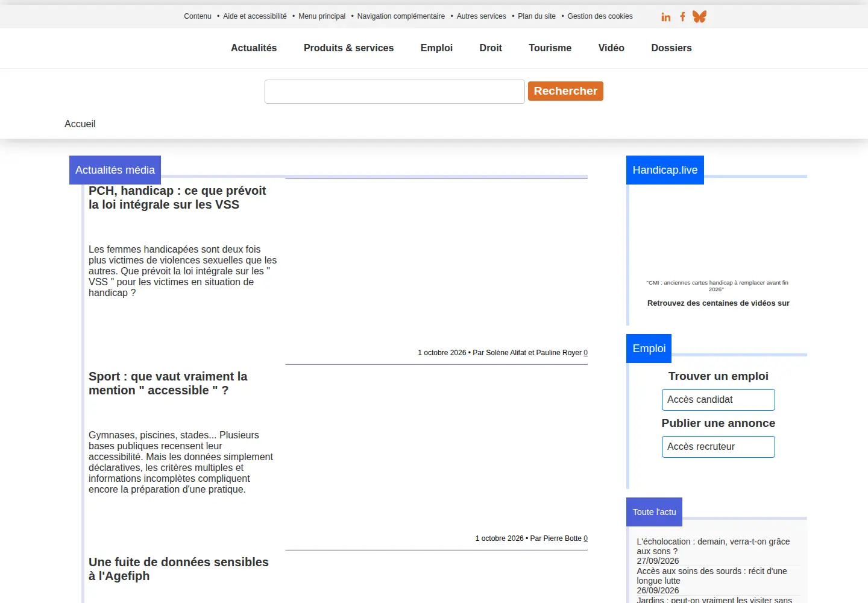Open the Actualités média section heading
This screenshot has height=603, width=868.
point(115,170)
